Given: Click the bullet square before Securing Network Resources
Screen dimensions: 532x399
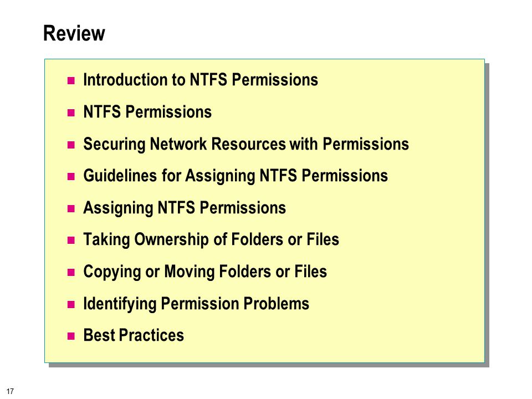Looking at the screenshot, I should (71, 145).
